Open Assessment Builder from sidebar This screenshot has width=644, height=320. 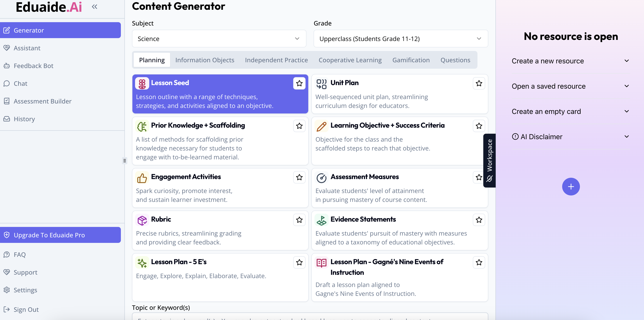coord(43,101)
